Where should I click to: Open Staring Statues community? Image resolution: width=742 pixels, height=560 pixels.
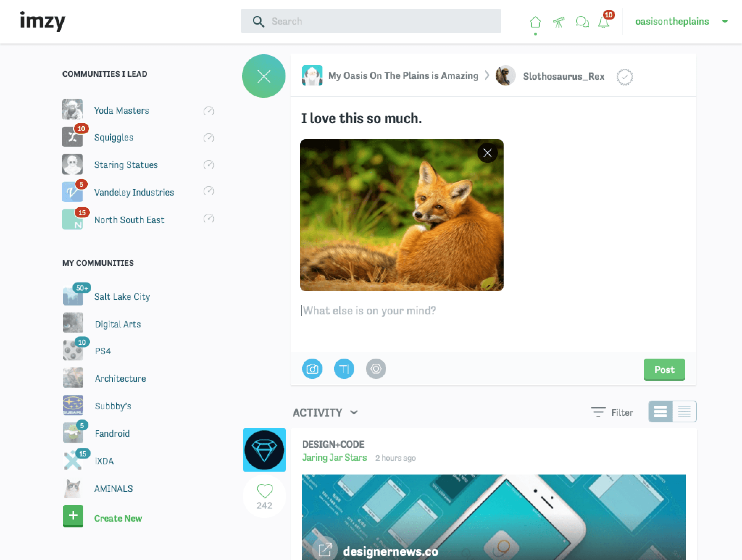126,165
